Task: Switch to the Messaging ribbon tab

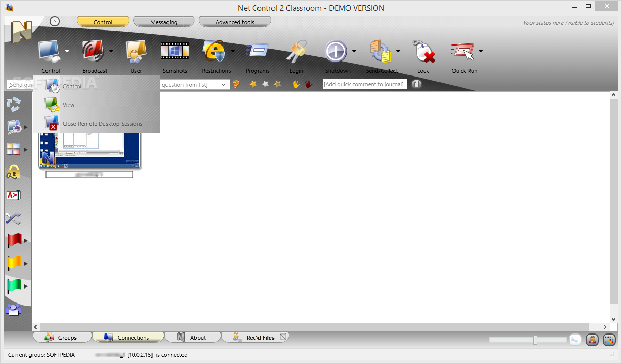Action: point(164,22)
